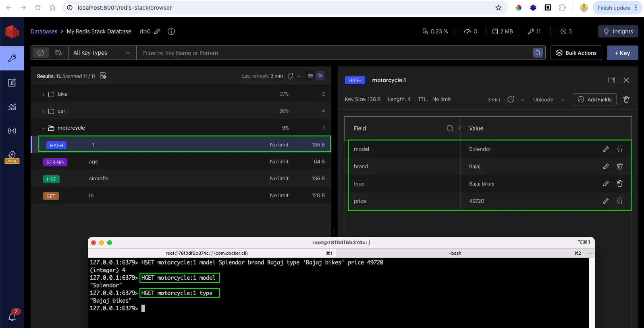
Task: Open the Unicode format dropdown
Action: point(549,99)
